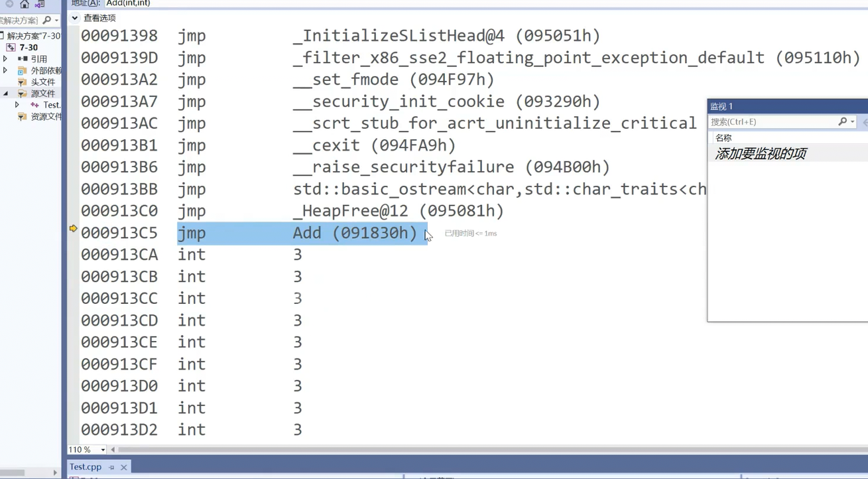Select the 资源文件 resource files folder
This screenshot has width=868, height=479.
46,116
